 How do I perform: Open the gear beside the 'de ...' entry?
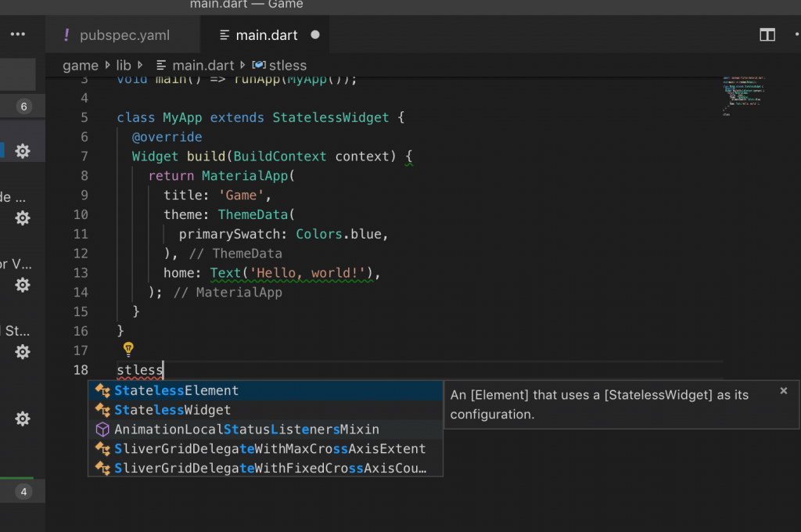[23, 218]
